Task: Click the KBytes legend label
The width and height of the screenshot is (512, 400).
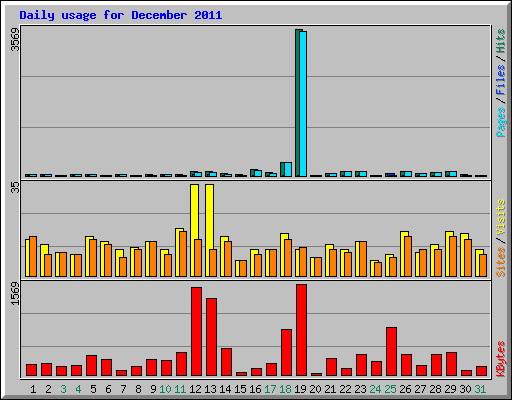Action: (500, 359)
